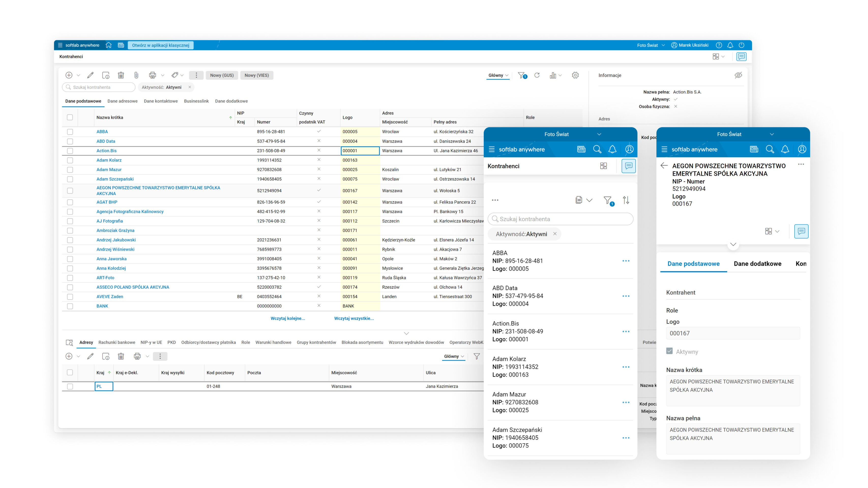The image size is (868, 488).
Task: Open notifications bell in top bar
Action: point(730,45)
